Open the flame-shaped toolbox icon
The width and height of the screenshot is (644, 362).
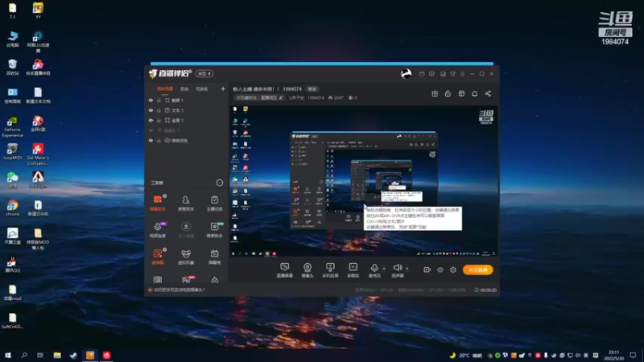(x=214, y=280)
